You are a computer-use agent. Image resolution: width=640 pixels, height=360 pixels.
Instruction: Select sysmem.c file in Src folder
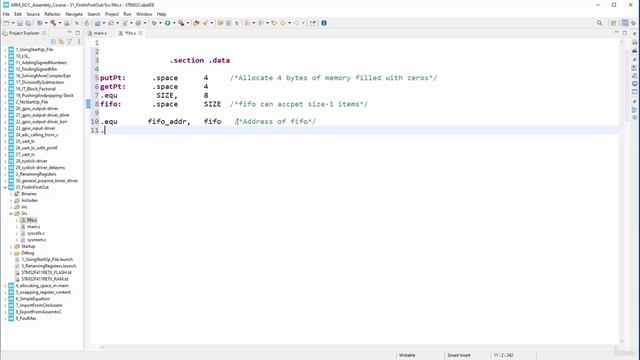[36, 240]
